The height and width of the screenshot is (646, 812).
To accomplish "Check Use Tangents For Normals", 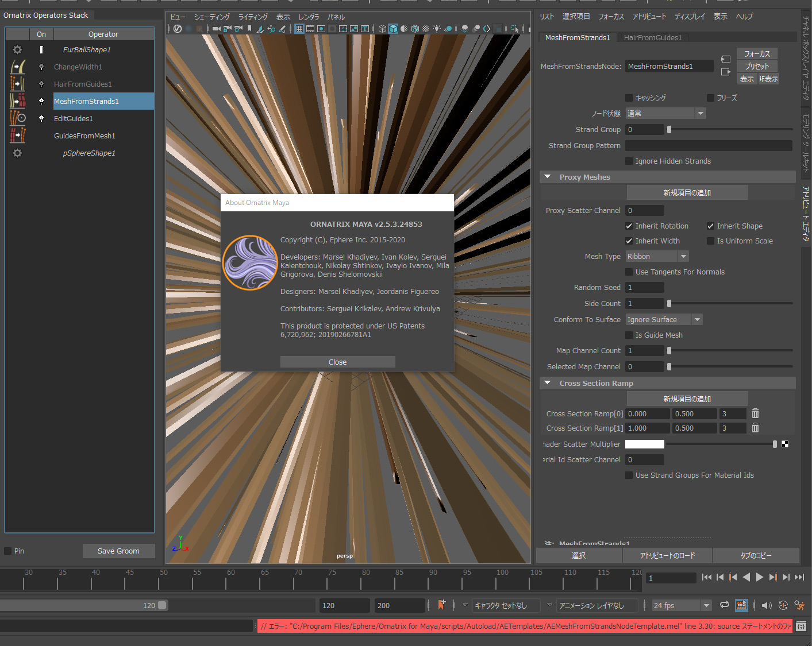I will (x=629, y=272).
